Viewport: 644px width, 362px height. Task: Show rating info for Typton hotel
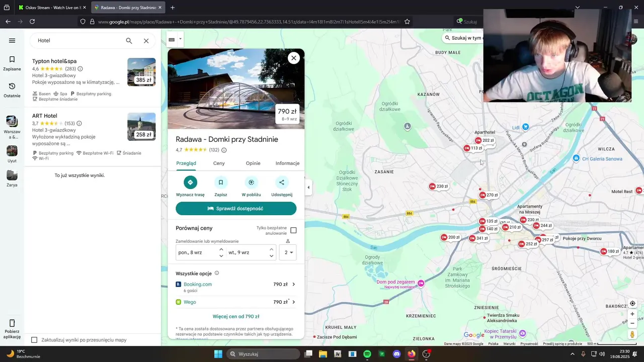(80, 69)
